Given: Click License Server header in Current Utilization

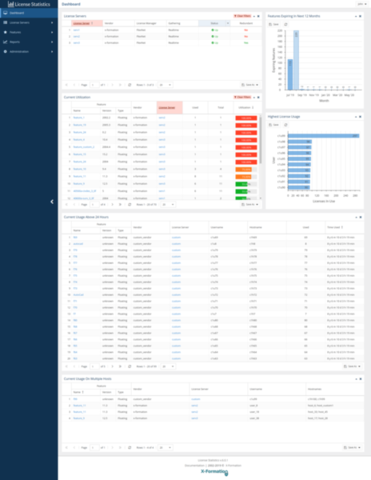Looking at the screenshot, I should pos(170,108).
